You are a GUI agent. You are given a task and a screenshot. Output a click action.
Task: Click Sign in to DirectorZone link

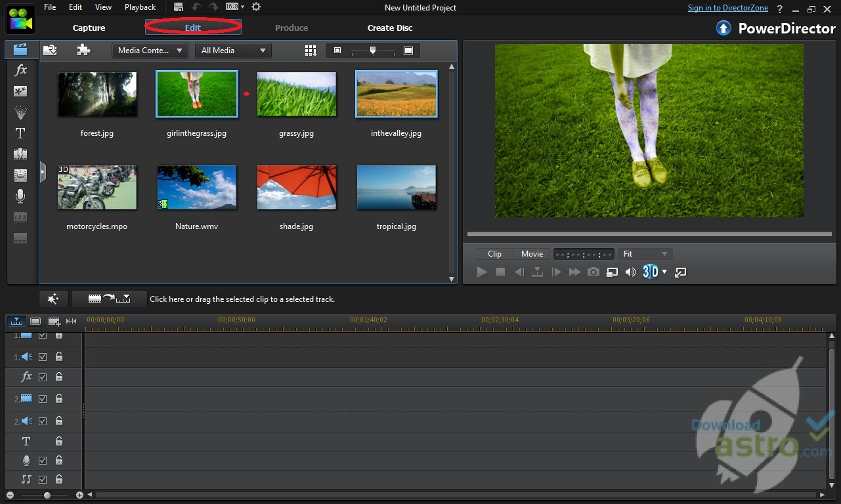click(x=727, y=8)
